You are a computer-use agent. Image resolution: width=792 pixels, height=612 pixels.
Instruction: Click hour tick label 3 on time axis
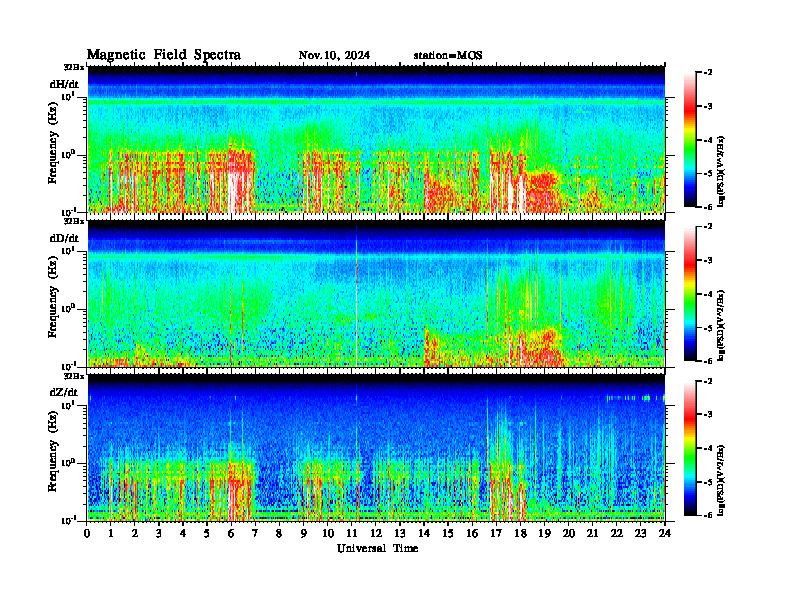(159, 533)
